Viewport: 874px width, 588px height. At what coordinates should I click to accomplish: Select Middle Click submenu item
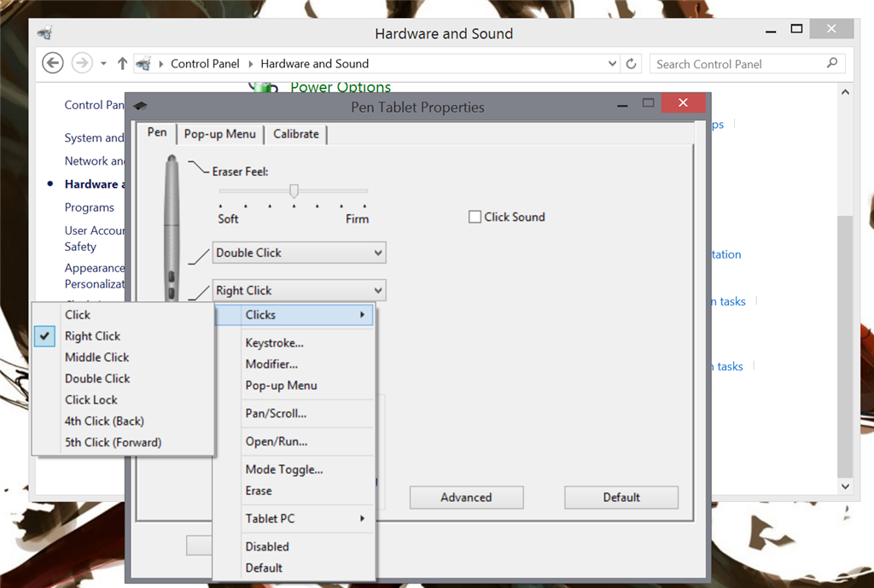[x=123, y=358]
